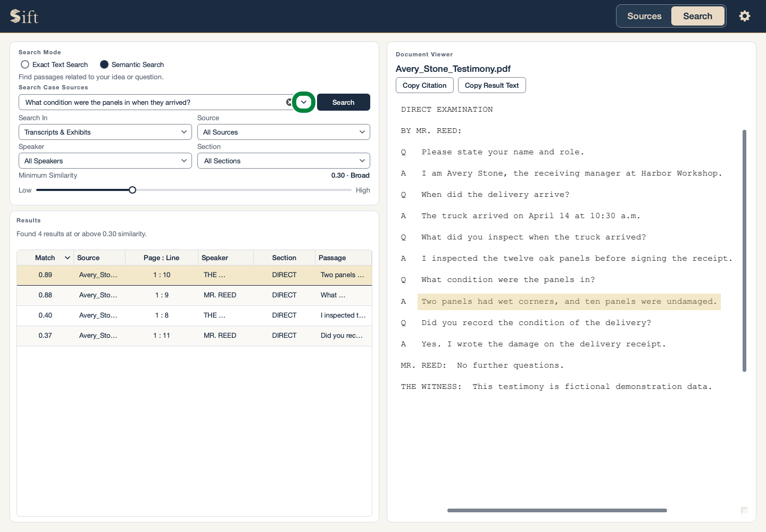The width and height of the screenshot is (766, 532).
Task: Click the document viewer horizontal scrollbar
Action: (x=557, y=510)
